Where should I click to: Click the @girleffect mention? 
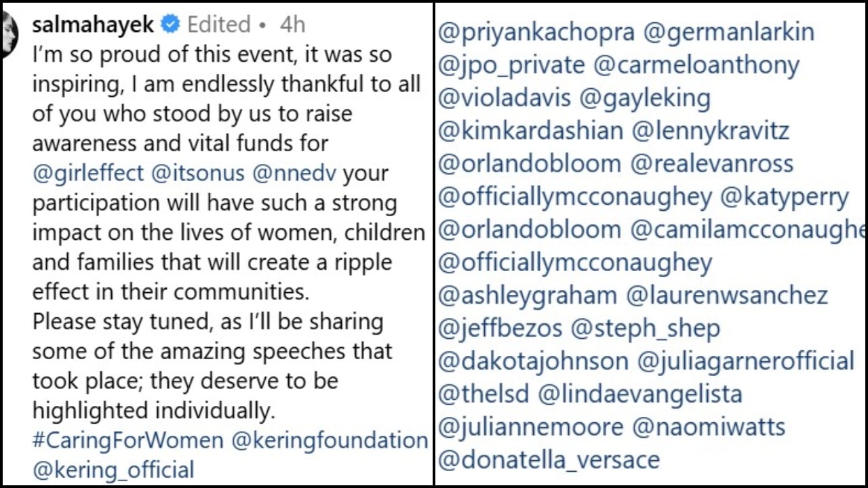(x=88, y=174)
